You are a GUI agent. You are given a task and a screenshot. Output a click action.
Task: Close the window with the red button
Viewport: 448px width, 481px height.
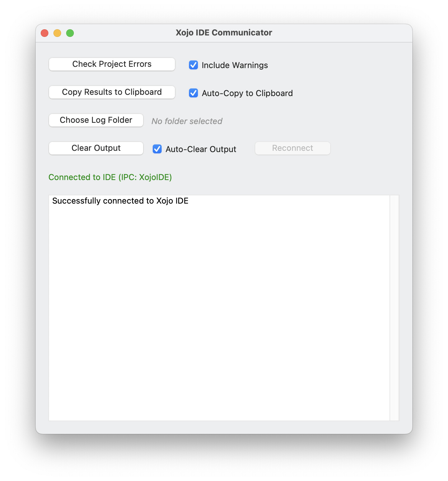tap(45, 33)
